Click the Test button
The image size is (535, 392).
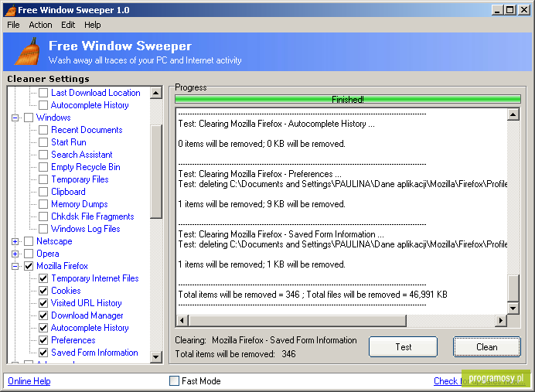pyautogui.click(x=404, y=347)
